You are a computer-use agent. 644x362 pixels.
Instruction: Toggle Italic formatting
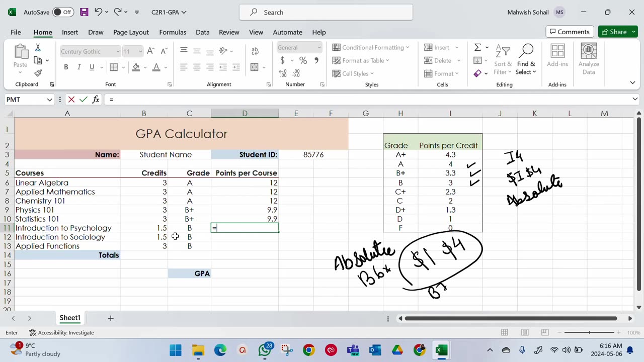point(79,67)
